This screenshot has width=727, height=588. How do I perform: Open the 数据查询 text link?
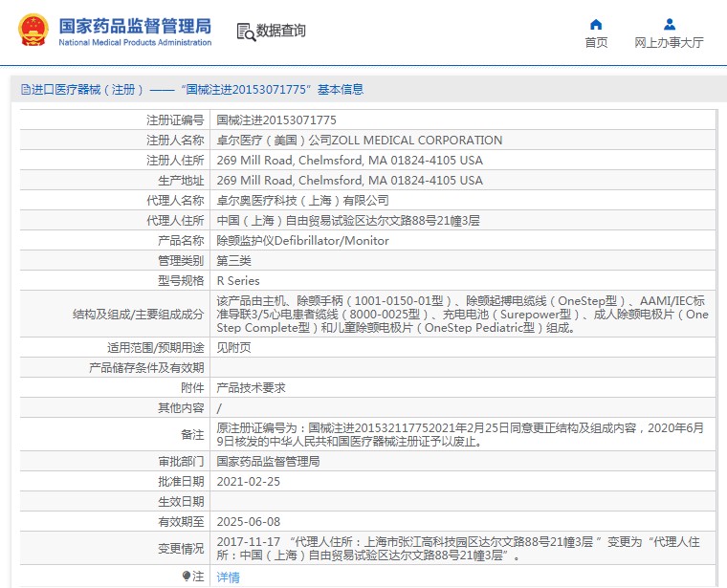coord(282,32)
